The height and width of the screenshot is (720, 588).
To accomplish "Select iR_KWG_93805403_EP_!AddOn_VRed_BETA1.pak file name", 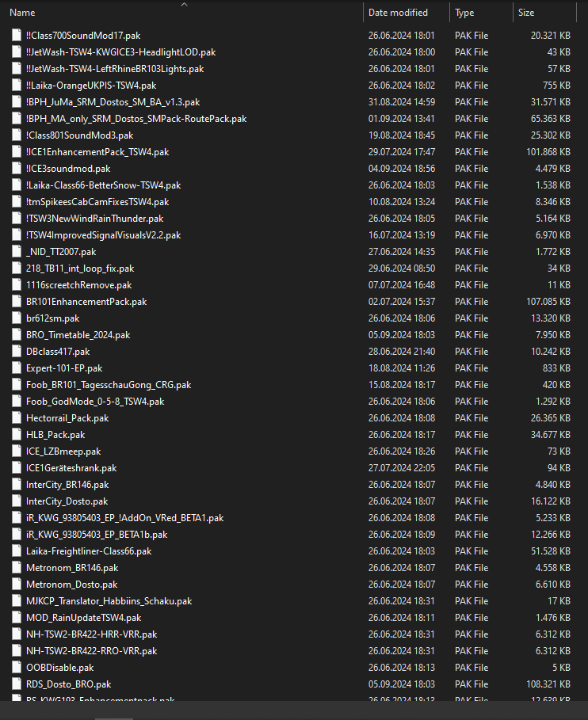I will pyautogui.click(x=125, y=518).
